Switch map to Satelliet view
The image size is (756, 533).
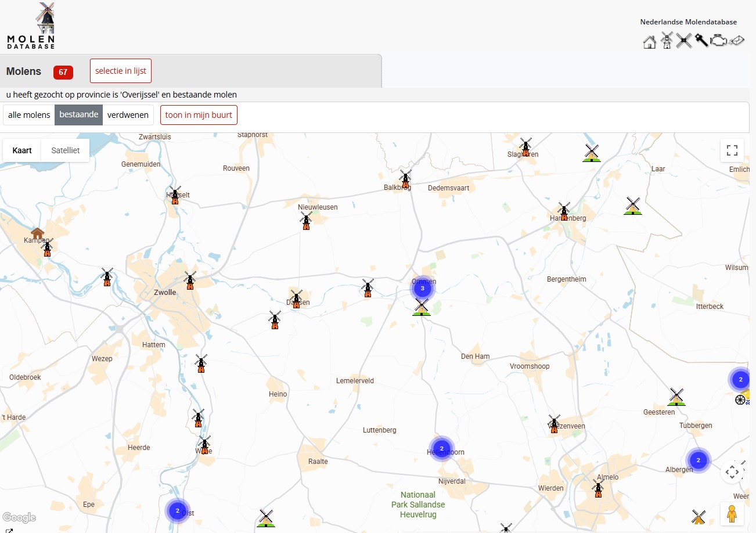click(x=65, y=150)
